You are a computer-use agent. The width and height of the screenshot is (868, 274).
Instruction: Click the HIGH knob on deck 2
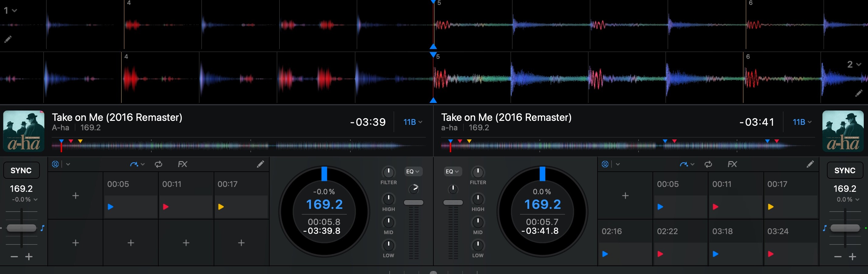(478, 199)
